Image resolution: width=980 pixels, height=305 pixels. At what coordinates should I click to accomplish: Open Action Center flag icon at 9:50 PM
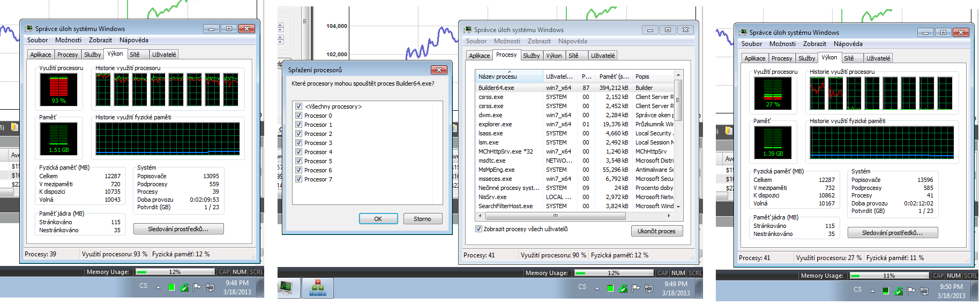click(x=911, y=291)
